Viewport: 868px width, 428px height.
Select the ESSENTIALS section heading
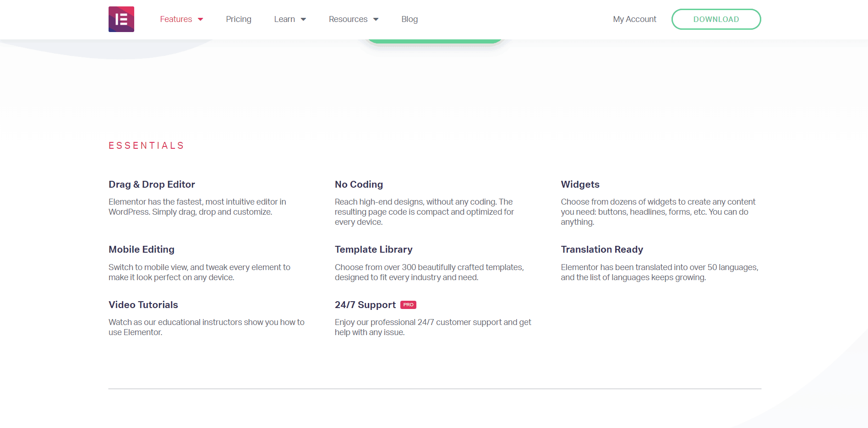point(146,146)
